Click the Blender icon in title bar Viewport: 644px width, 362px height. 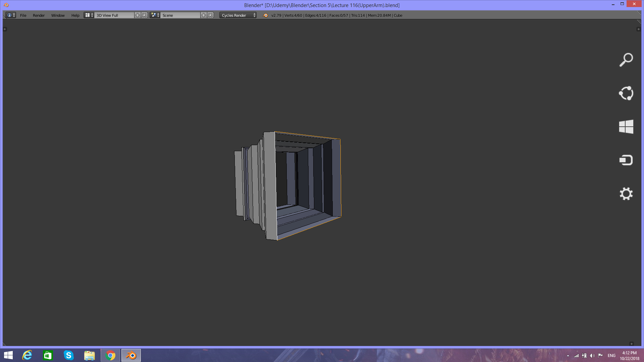click(6, 5)
